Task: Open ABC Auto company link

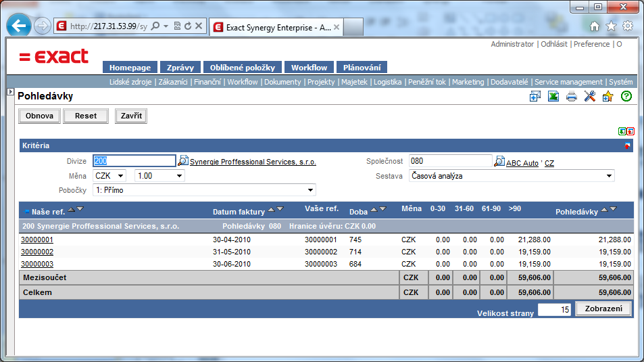Action: tap(522, 163)
